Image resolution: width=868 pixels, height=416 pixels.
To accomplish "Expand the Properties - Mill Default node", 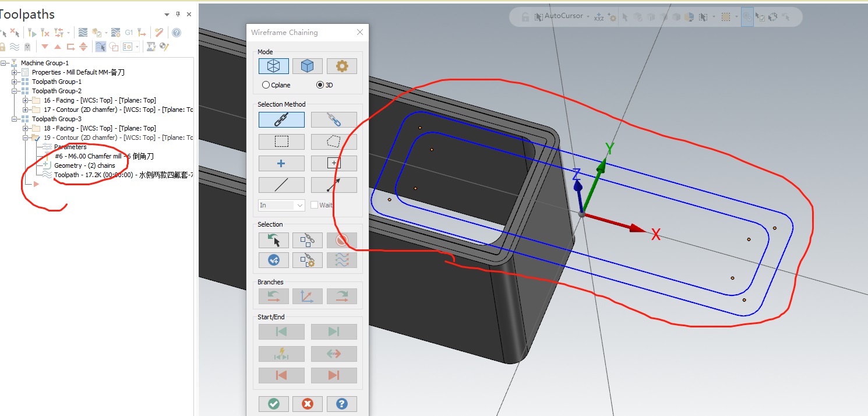I will (x=15, y=72).
